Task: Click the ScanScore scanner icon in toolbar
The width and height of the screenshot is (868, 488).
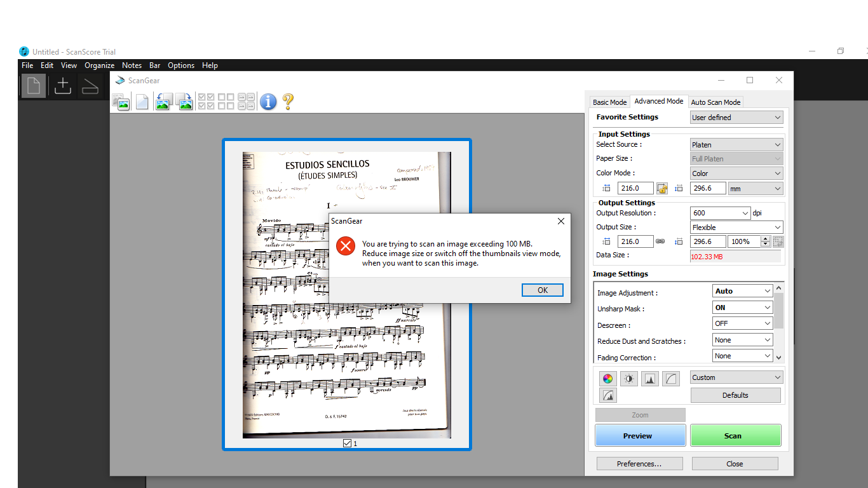Action: coord(90,86)
